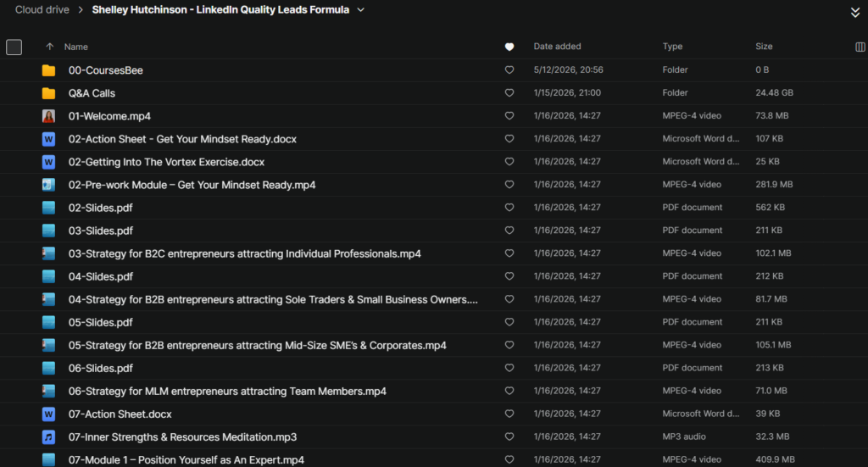Sort list by Type column header
Screen dimensions: 868x467
tap(672, 47)
